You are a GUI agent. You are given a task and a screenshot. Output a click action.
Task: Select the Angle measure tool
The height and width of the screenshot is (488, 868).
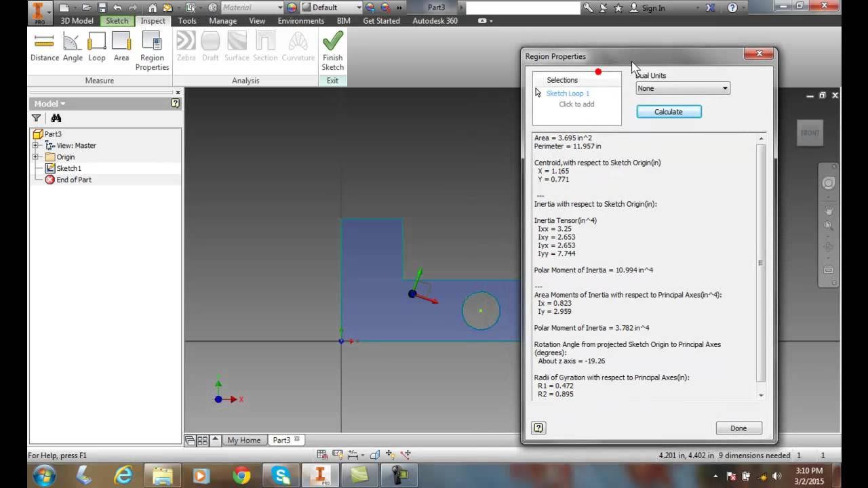(x=73, y=47)
